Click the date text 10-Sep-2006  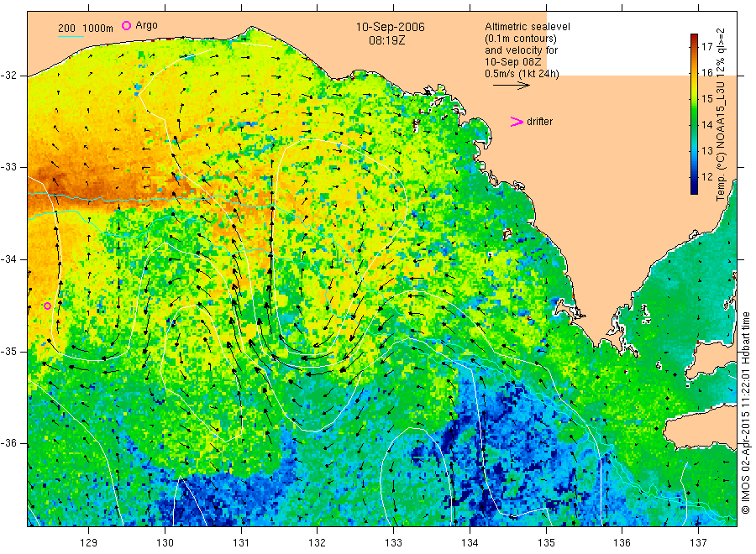click(x=390, y=27)
